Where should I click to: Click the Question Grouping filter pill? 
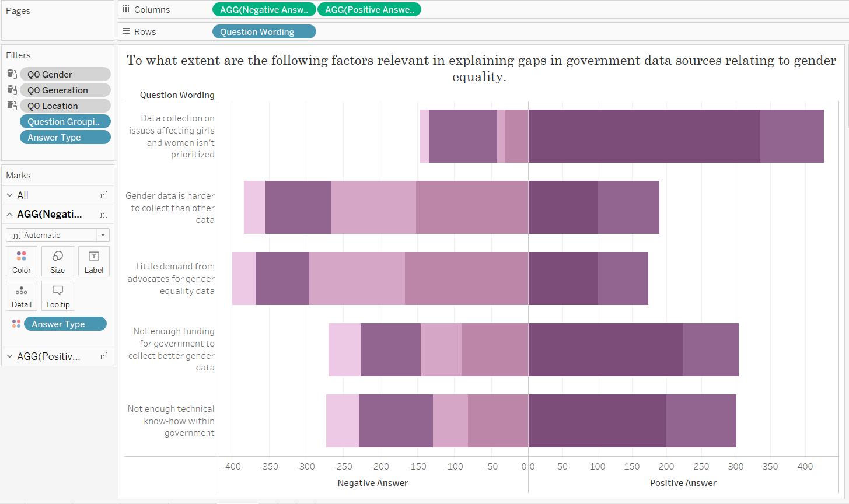coord(65,121)
